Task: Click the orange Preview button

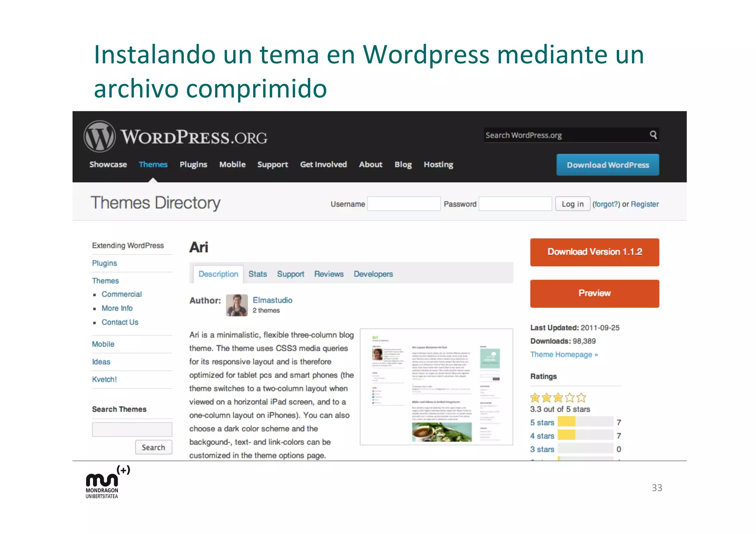Action: (x=595, y=293)
